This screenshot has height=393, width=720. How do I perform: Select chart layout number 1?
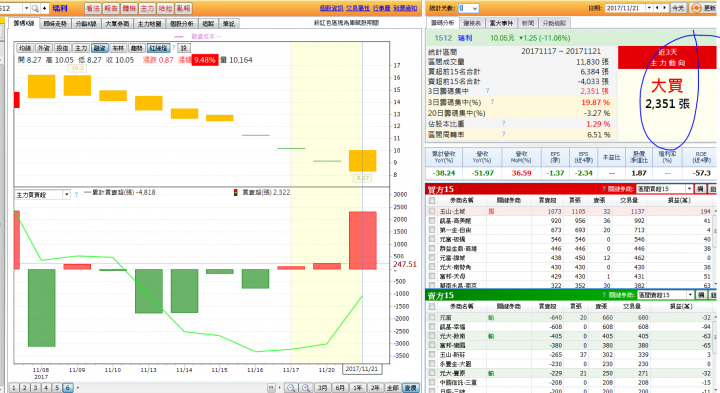[14, 388]
